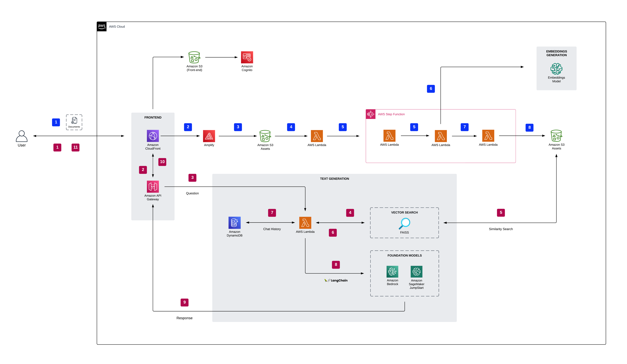This screenshot has height=364, width=627.
Task: Click the User person icon
Action: tap(22, 136)
